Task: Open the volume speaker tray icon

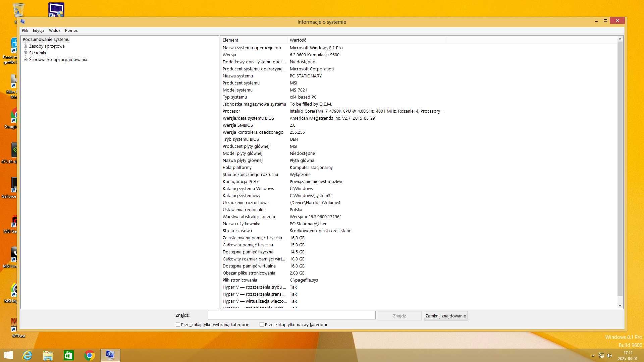Action: pos(609,356)
